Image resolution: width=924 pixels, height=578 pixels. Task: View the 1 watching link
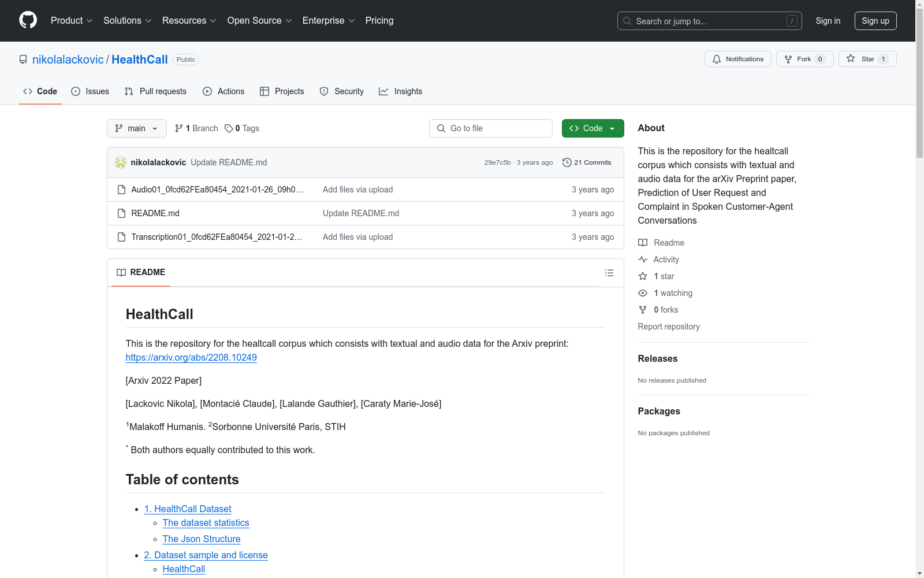[665, 293]
